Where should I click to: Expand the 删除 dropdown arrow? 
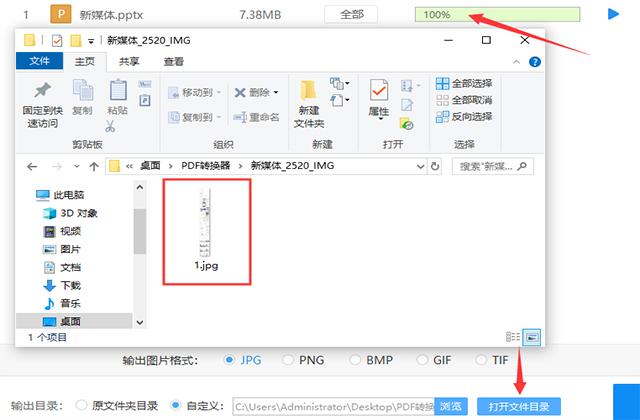tap(276, 93)
